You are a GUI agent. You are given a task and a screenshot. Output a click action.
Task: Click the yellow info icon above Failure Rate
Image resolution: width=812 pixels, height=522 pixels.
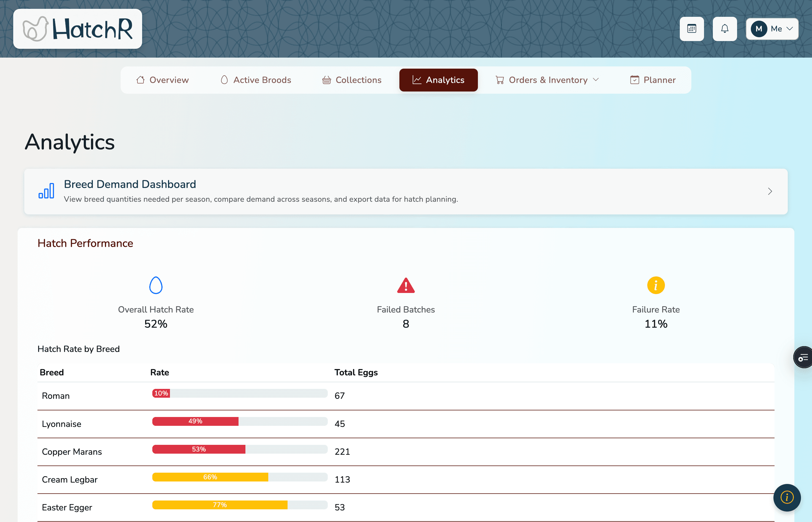click(x=655, y=285)
